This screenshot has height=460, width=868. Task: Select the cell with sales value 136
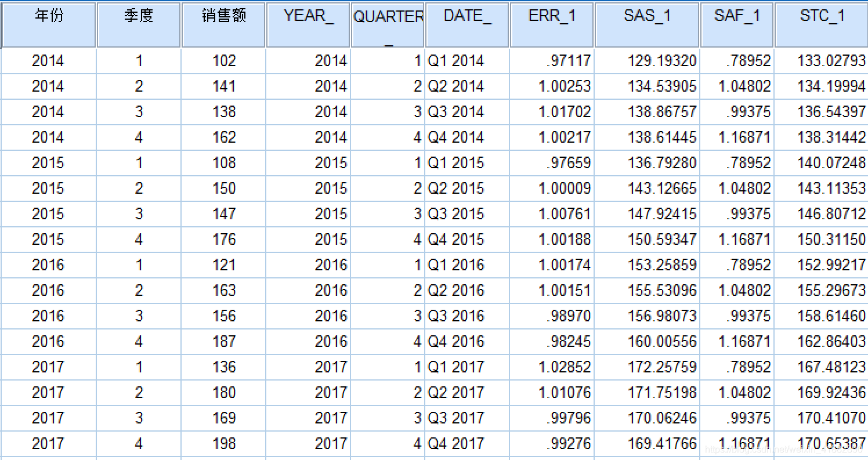[x=223, y=367]
